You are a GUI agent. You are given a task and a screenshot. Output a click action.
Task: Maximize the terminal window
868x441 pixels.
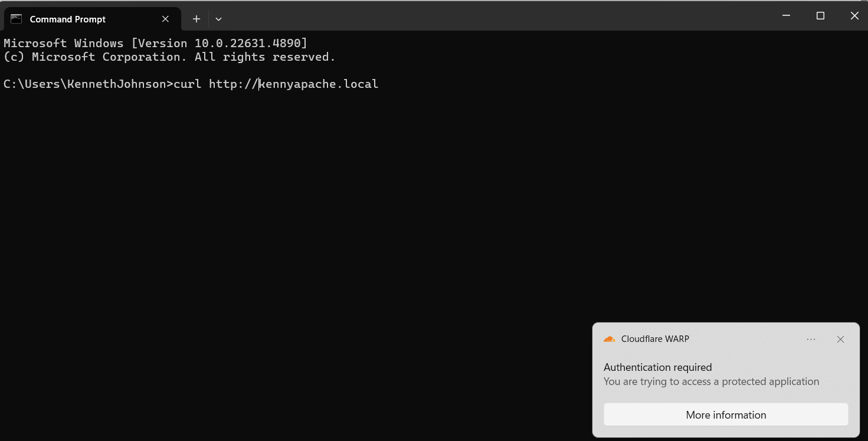820,16
